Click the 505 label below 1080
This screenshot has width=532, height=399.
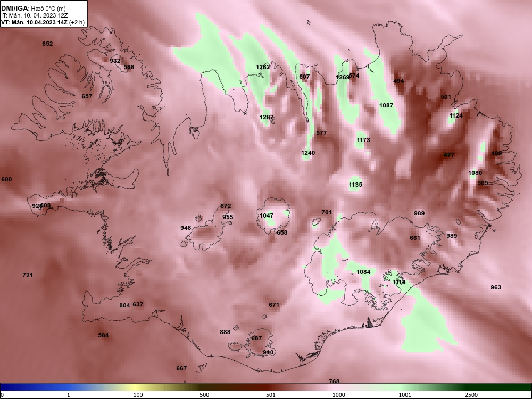(483, 183)
